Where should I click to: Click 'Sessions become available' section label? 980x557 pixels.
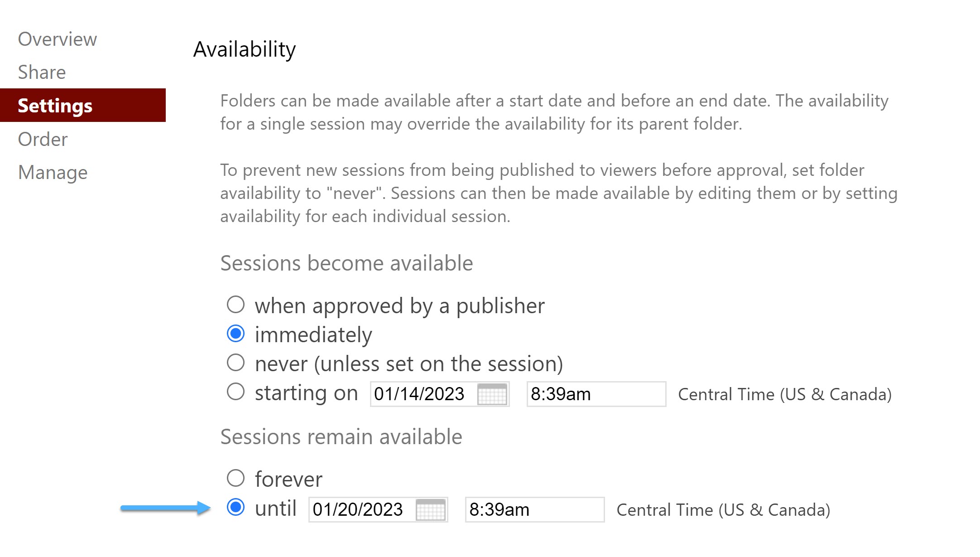(x=346, y=263)
